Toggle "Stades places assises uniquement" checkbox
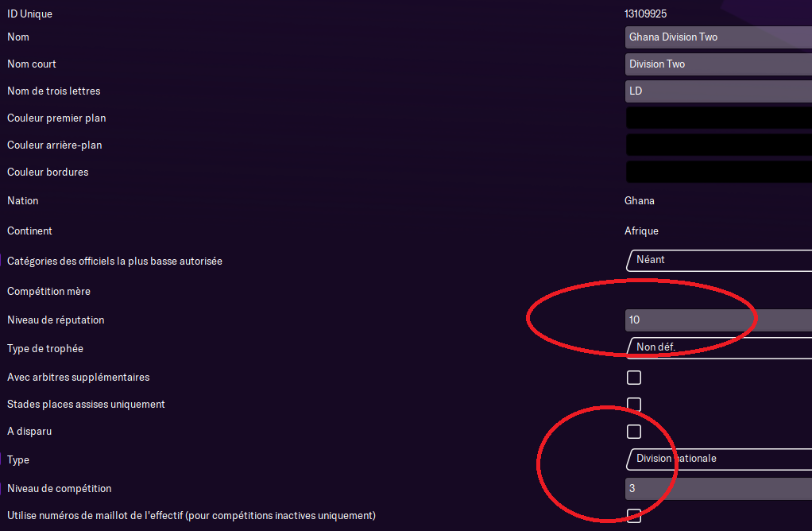The image size is (812, 531). pos(634,405)
